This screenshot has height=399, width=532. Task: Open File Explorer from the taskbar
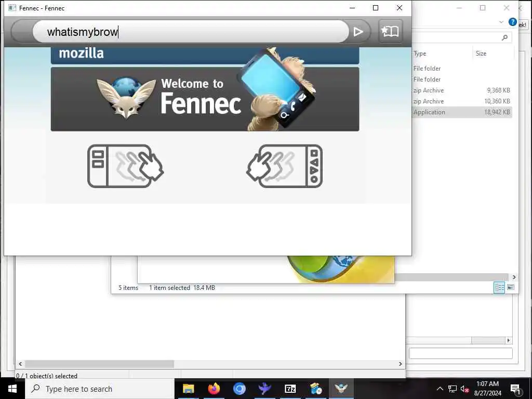pyautogui.click(x=188, y=389)
